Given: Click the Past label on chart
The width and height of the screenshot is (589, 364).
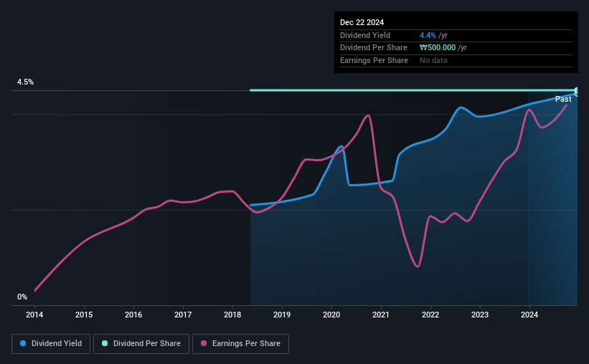Looking at the screenshot, I should pyautogui.click(x=563, y=99).
